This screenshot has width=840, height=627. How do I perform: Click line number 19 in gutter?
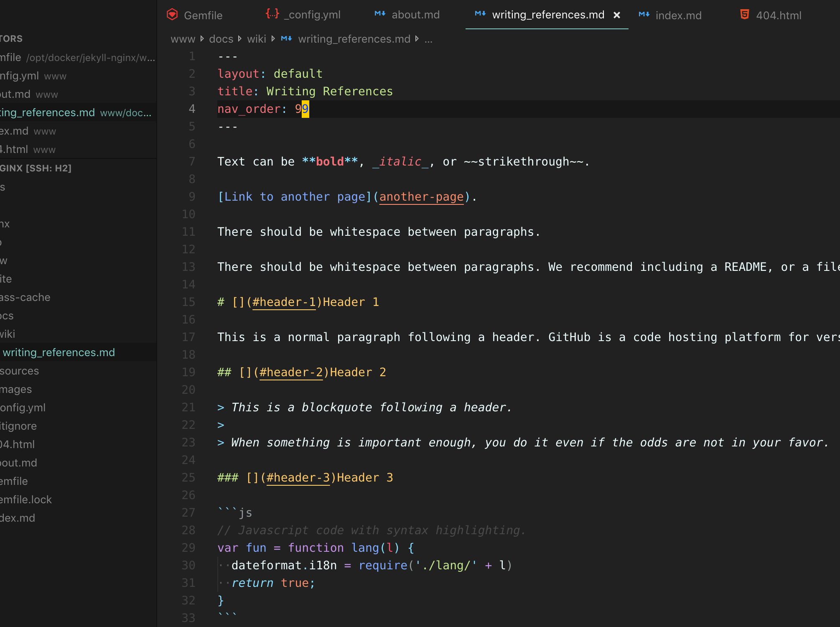(x=188, y=372)
